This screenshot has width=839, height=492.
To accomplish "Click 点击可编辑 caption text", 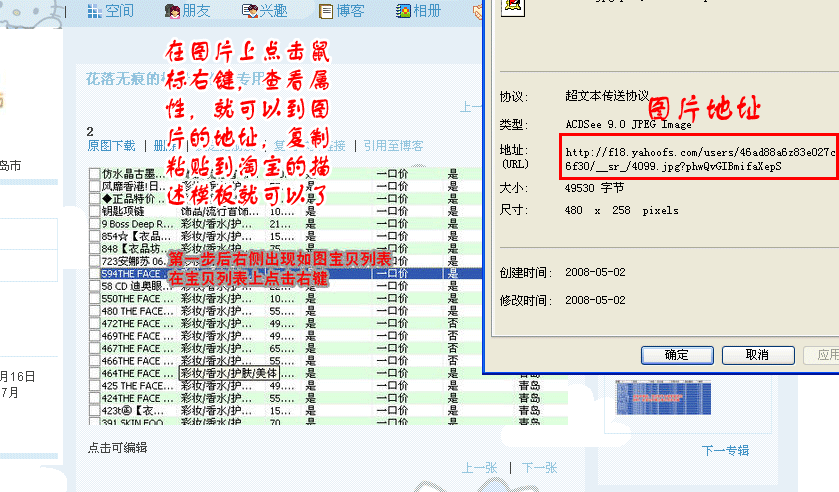I will point(118,448).
